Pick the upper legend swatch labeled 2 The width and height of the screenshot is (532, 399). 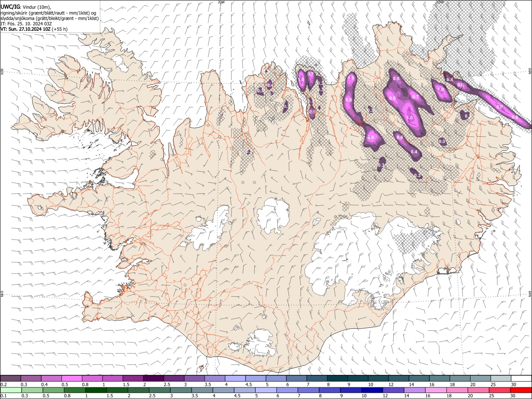pyautogui.click(x=154, y=378)
